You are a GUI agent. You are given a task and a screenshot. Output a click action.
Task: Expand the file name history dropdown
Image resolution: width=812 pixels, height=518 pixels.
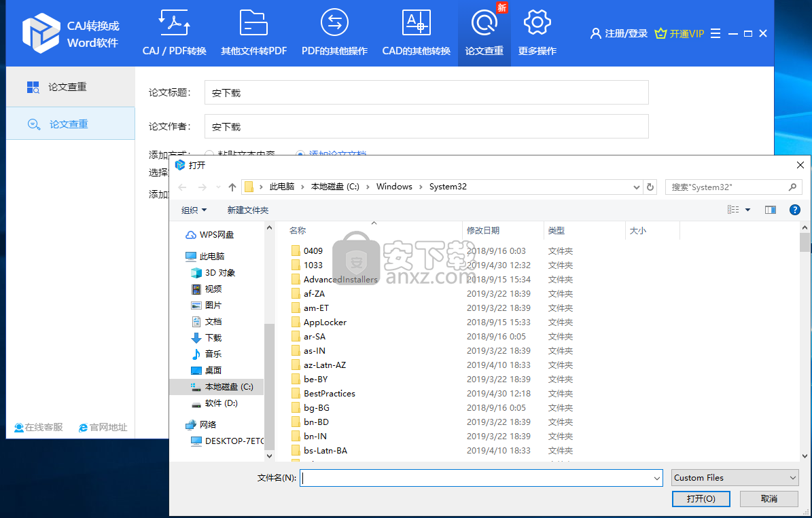657,478
